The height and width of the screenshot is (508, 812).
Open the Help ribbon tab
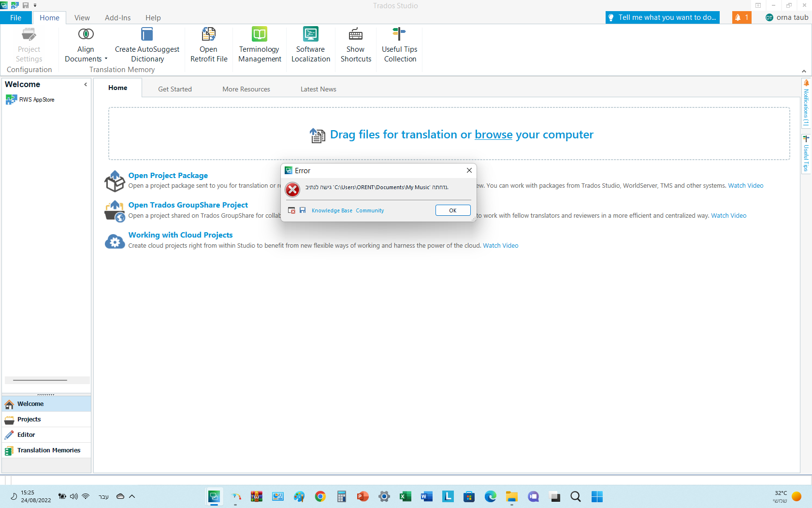pos(153,17)
